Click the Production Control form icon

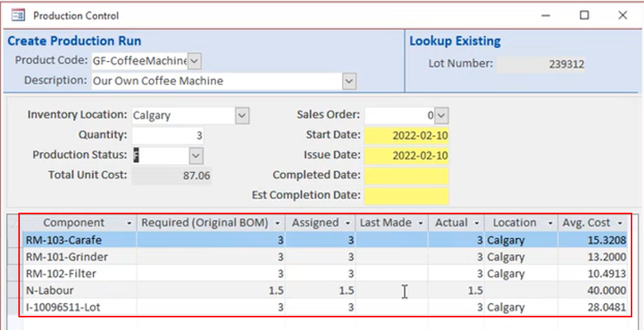[x=18, y=15]
